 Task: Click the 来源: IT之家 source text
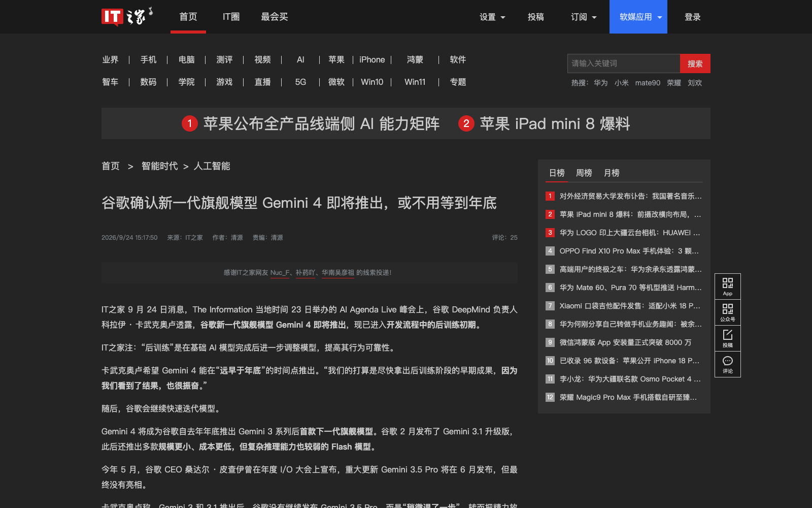click(x=185, y=237)
